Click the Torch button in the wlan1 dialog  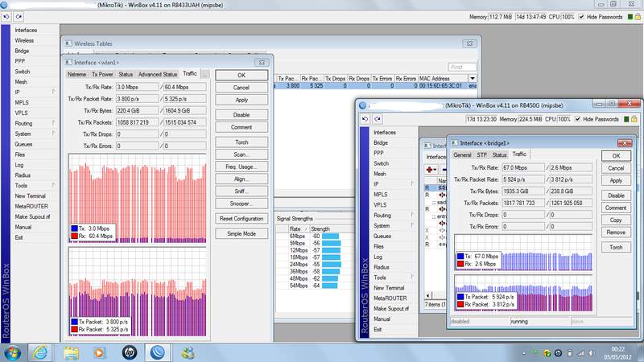pyautogui.click(x=241, y=141)
